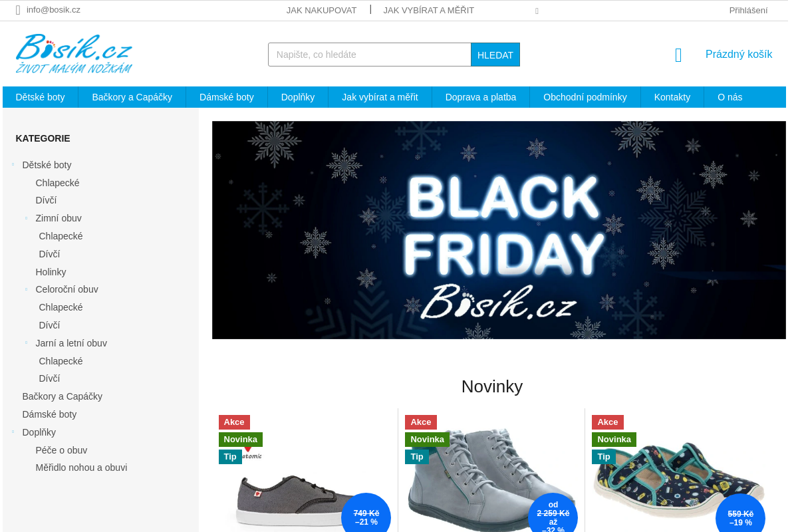
Task: Collapse the Zimní obuv subcategory arrow
Action: [27, 218]
